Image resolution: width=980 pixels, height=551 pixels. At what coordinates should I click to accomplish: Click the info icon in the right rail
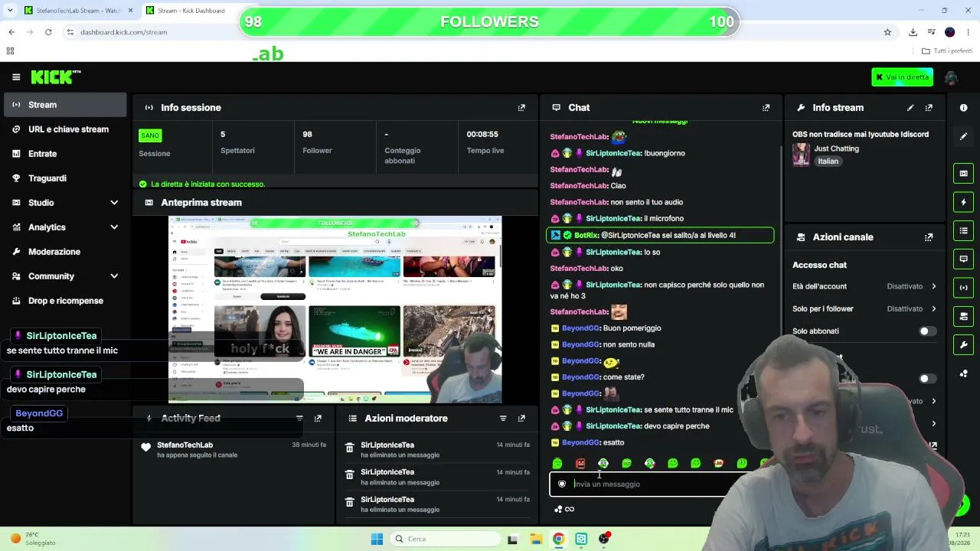coord(963,108)
